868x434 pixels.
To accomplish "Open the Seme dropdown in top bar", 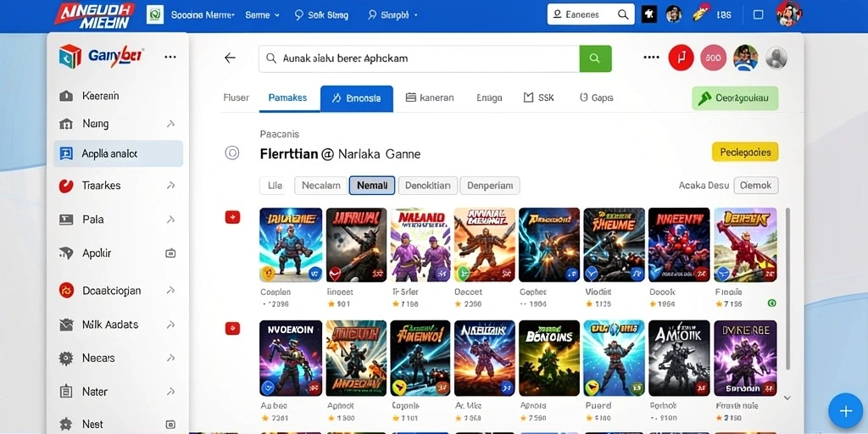I will pyautogui.click(x=263, y=15).
